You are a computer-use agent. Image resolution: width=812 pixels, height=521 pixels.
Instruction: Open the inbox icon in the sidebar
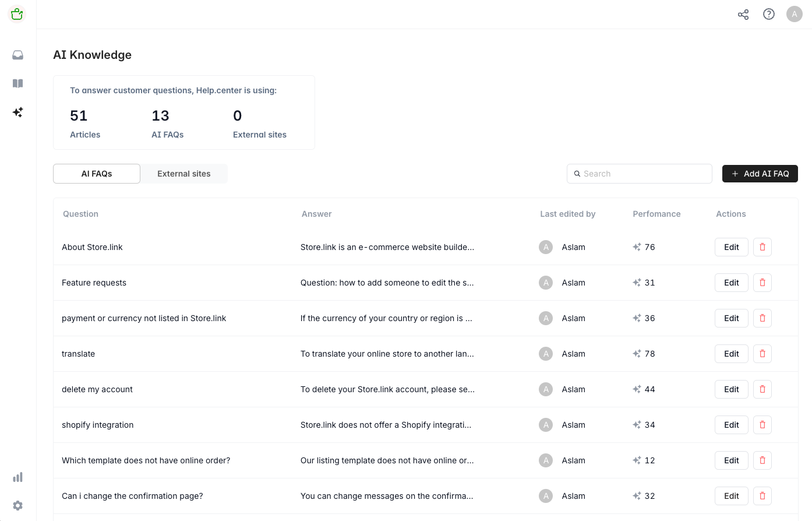(18, 55)
